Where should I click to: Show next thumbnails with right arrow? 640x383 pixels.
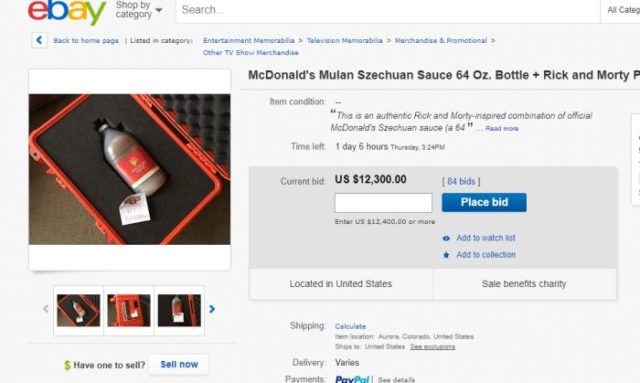[212, 309]
